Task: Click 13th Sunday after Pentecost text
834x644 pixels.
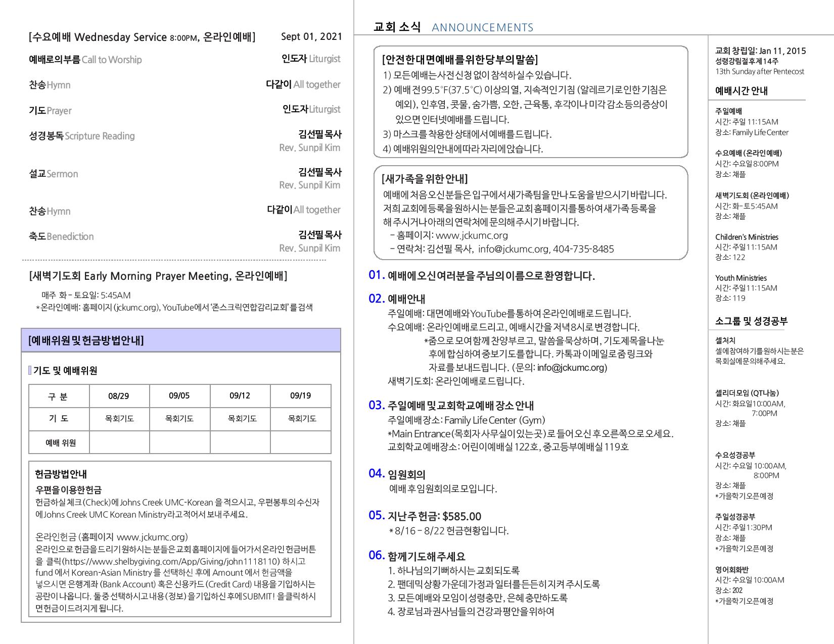Action: 760,71
